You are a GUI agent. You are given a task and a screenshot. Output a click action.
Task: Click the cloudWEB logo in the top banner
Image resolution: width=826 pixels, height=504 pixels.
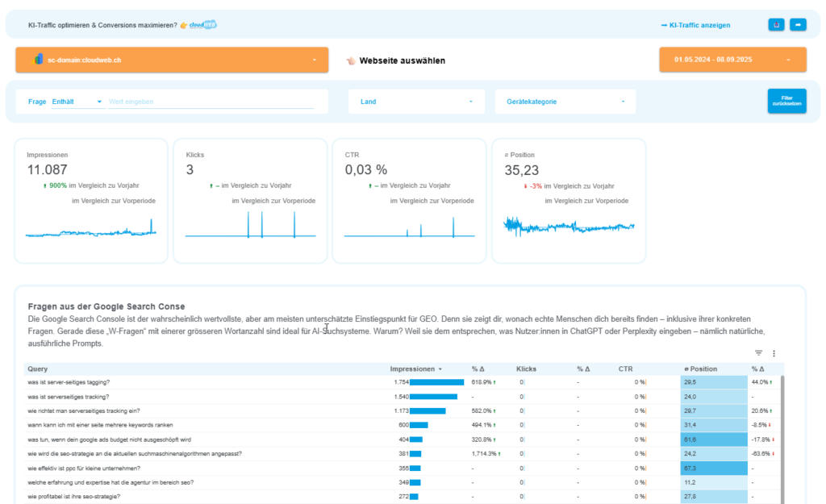tap(203, 25)
